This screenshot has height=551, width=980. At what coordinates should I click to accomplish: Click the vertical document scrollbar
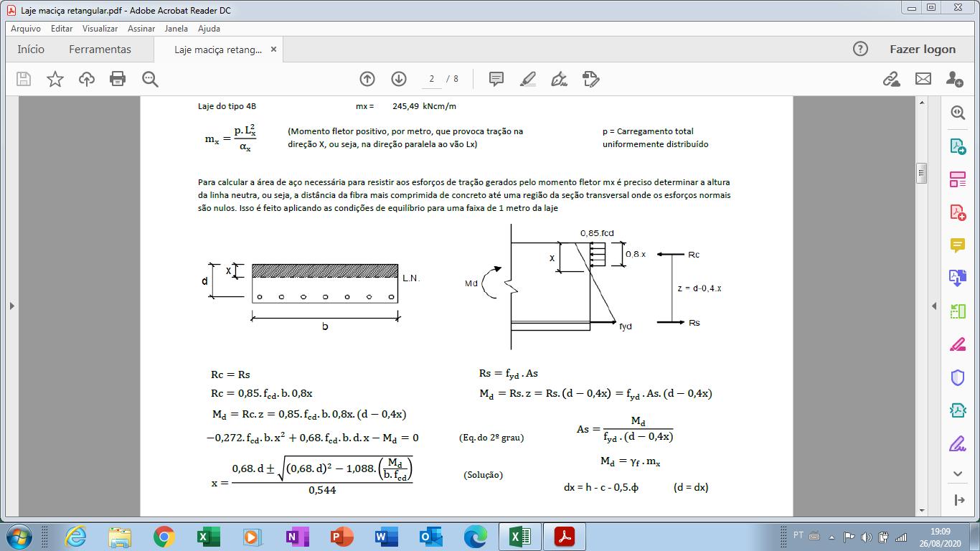coord(921,306)
